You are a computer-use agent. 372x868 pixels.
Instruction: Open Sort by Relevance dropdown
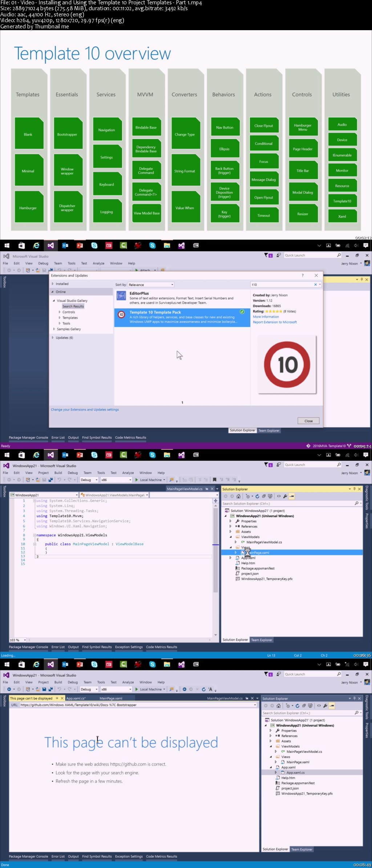coord(151,285)
